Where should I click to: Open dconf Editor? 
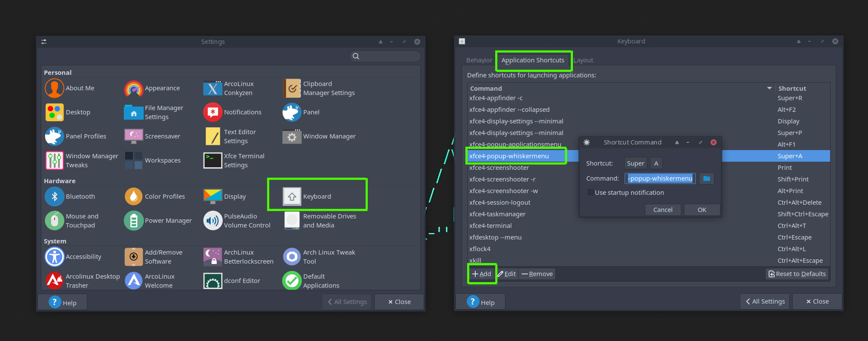232,281
